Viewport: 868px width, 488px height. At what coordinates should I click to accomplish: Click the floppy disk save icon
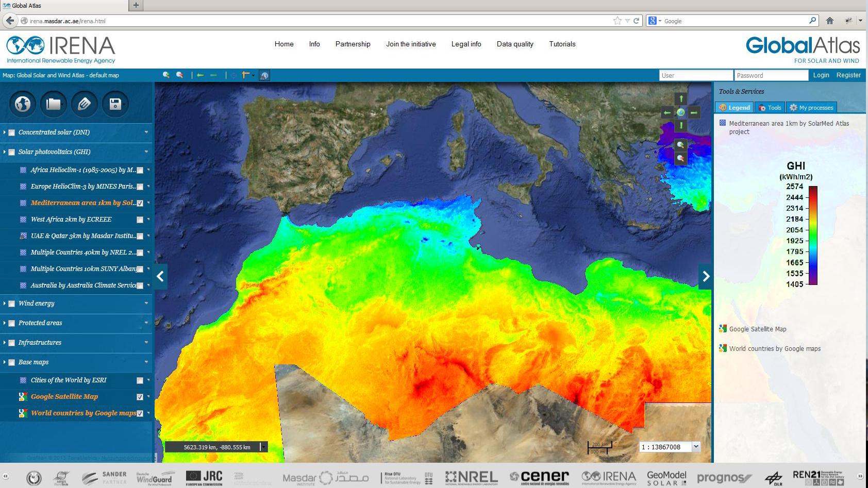pyautogui.click(x=115, y=104)
